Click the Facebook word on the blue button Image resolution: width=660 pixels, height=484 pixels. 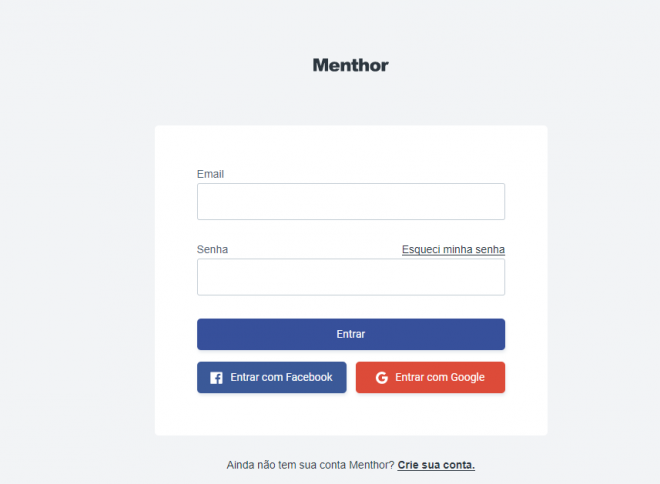[309, 377]
